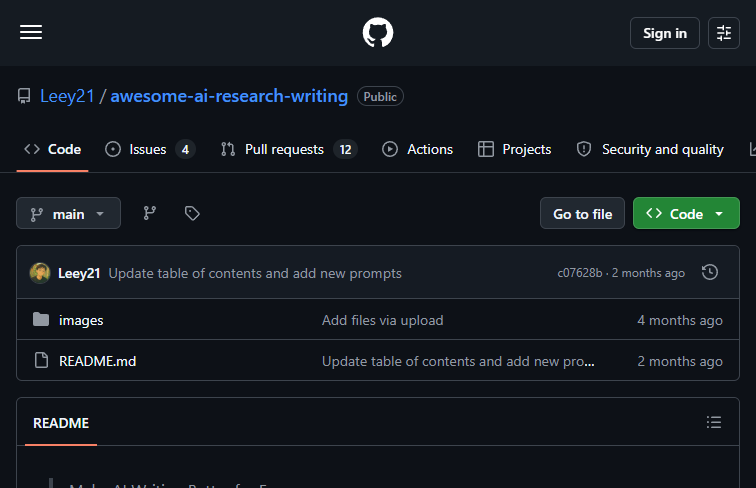Open the images folder
The height and width of the screenshot is (488, 756).
81,320
